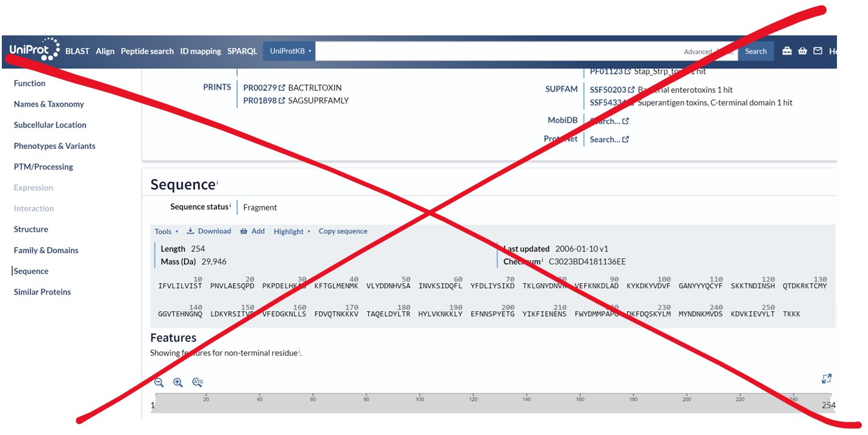Select sequence block "PNVLAESQPD"
The width and height of the screenshot is (868, 435).
coord(232,286)
